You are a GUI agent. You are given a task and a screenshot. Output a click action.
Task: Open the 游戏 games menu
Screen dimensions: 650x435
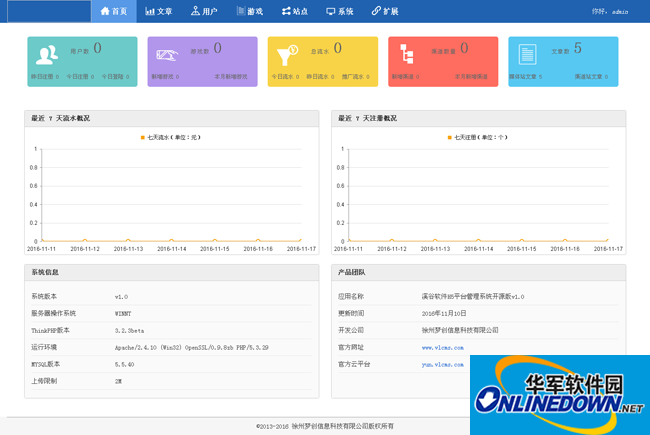(x=250, y=11)
